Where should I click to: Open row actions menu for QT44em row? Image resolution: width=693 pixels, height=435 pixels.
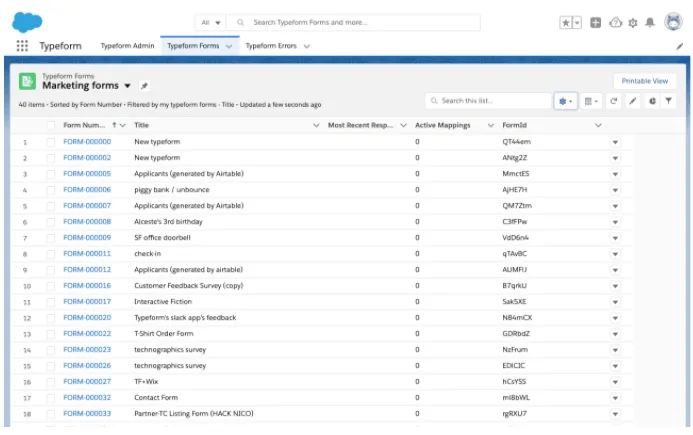point(615,142)
